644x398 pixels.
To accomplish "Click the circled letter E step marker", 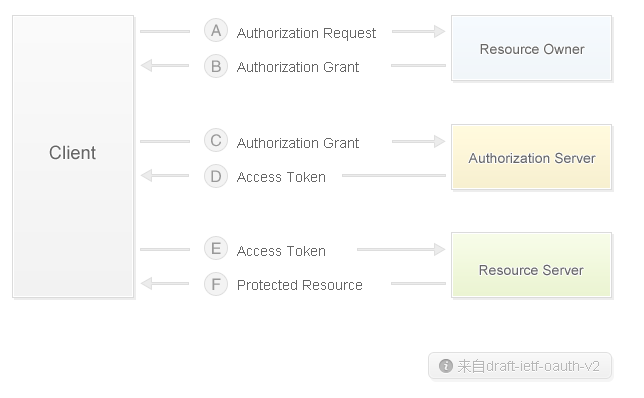I will [216, 248].
